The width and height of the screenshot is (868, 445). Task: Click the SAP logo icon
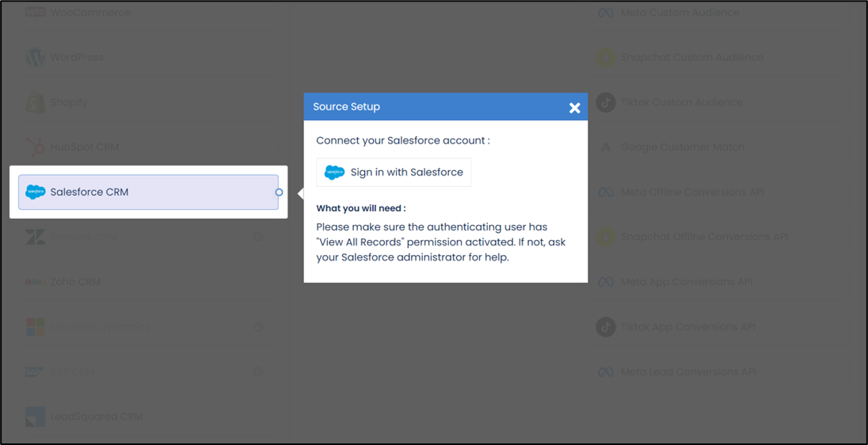click(x=36, y=372)
